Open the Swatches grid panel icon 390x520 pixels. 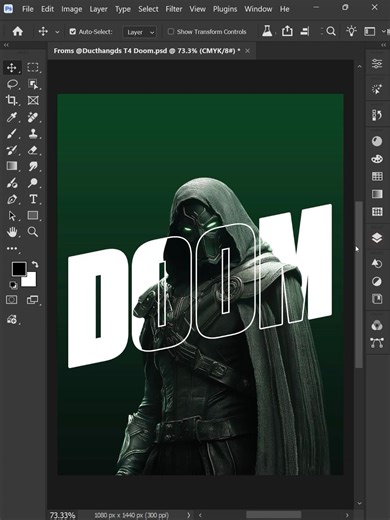pos(377,176)
